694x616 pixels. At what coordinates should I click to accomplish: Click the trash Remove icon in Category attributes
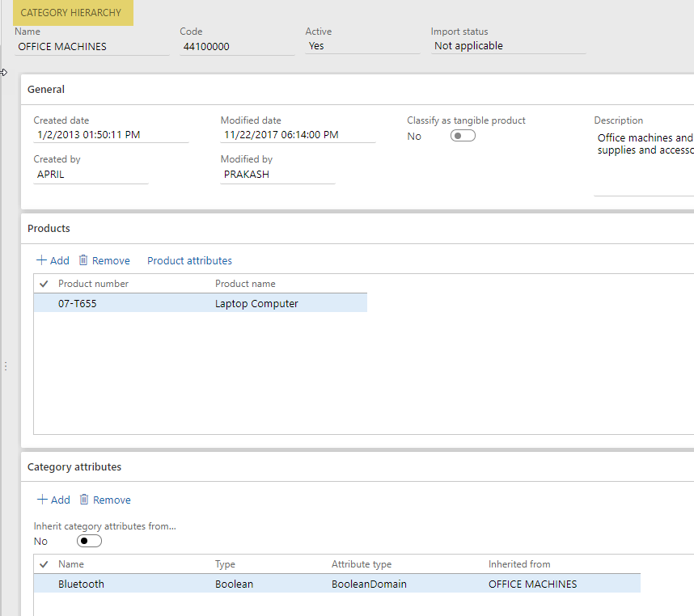84,500
